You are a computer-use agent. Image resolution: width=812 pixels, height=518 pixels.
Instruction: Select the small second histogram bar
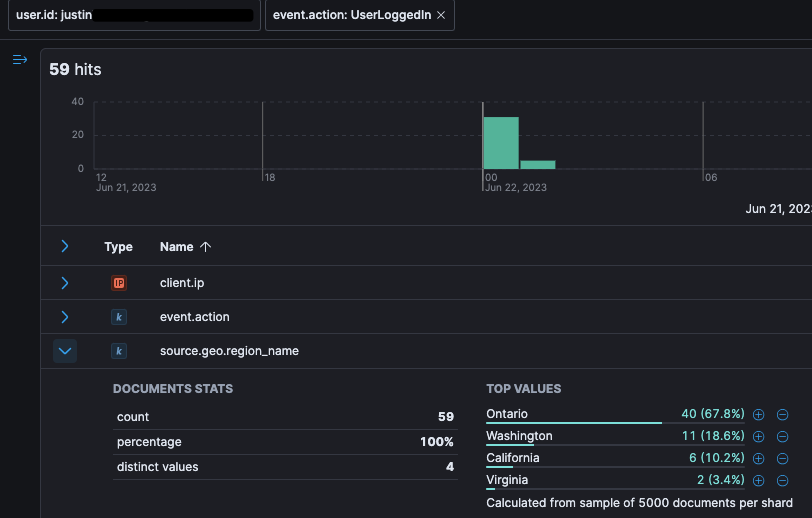click(538, 165)
